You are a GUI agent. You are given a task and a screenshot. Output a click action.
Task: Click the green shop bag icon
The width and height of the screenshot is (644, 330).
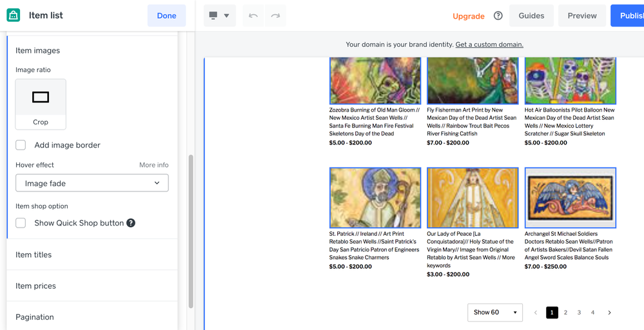click(14, 15)
